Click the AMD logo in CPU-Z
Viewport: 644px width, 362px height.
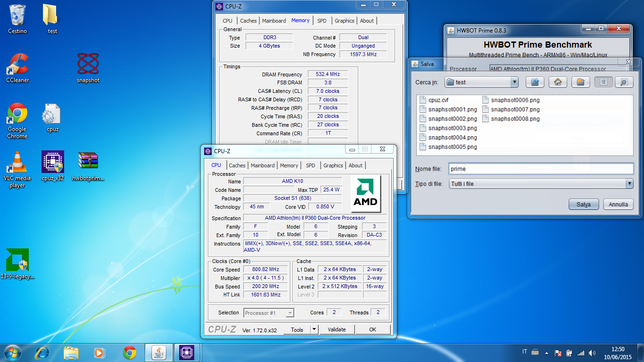[366, 194]
